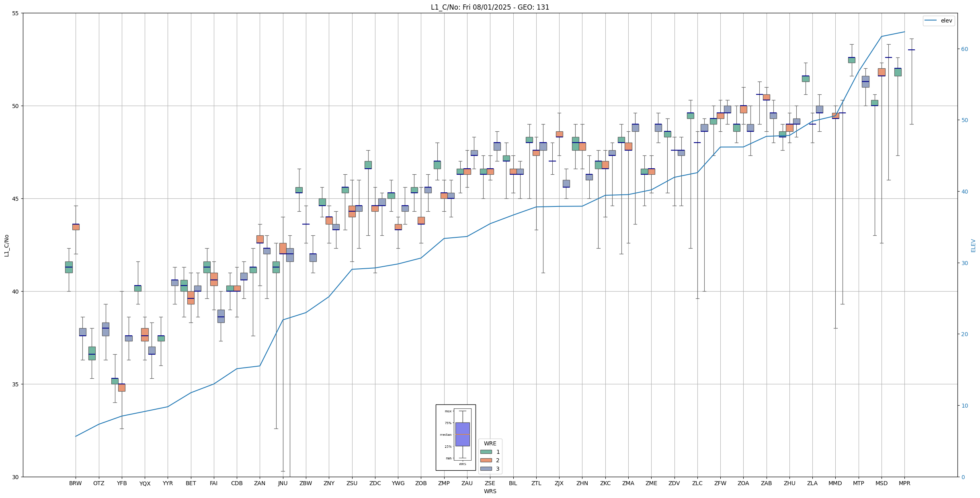Click the L1_C/No y-axis title
The width and height of the screenshot is (980, 498).
point(6,246)
